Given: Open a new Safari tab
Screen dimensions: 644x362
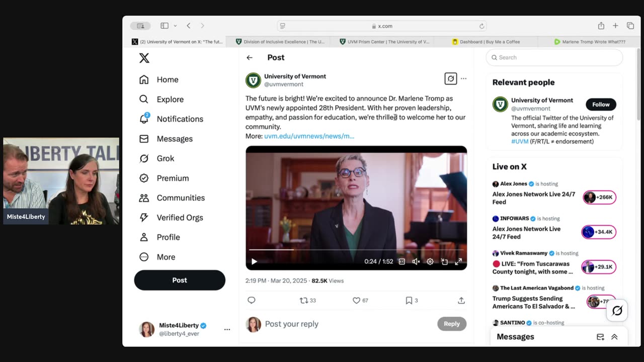Looking at the screenshot, I should (x=615, y=26).
